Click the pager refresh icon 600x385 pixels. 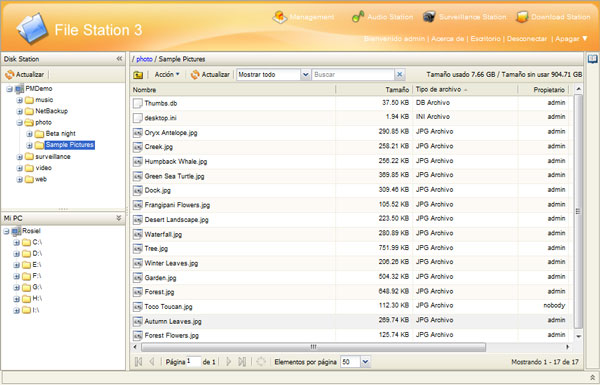point(261,362)
